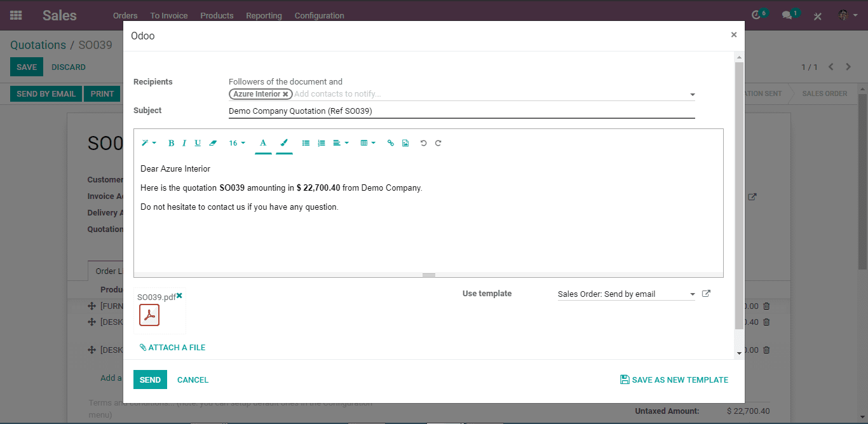
Task: Click the dialog scrollbar down arrow
Action: point(739,353)
